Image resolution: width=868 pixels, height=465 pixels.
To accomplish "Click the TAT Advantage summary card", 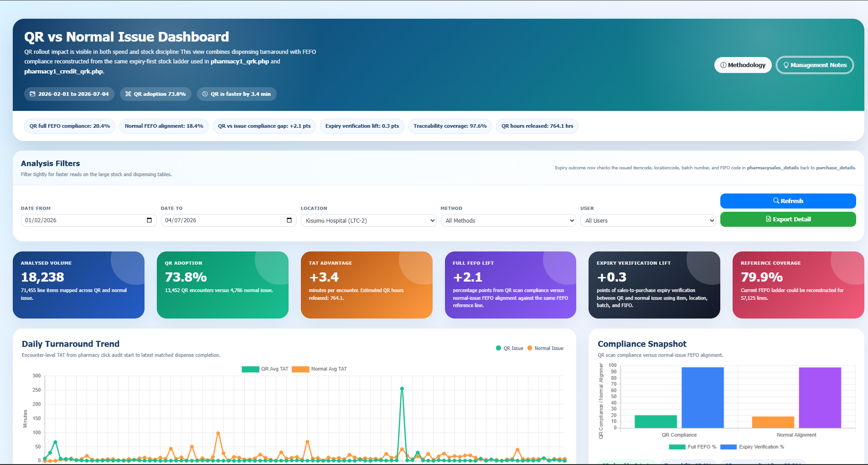I will pos(367,285).
